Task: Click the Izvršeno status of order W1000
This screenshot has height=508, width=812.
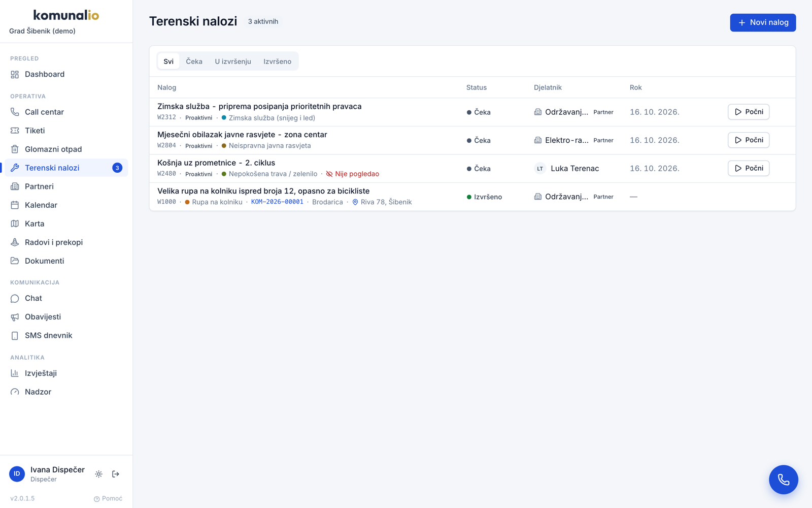Action: pyautogui.click(x=484, y=197)
